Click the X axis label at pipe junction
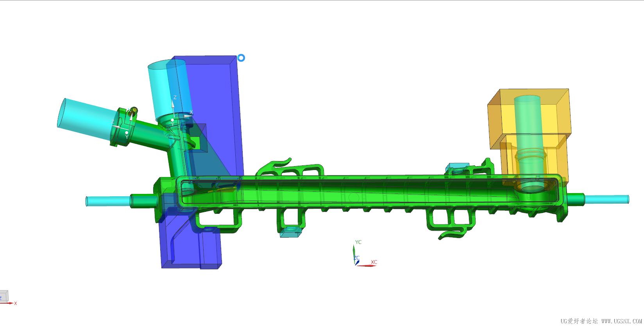The width and height of the screenshot is (644, 326). coord(191,112)
